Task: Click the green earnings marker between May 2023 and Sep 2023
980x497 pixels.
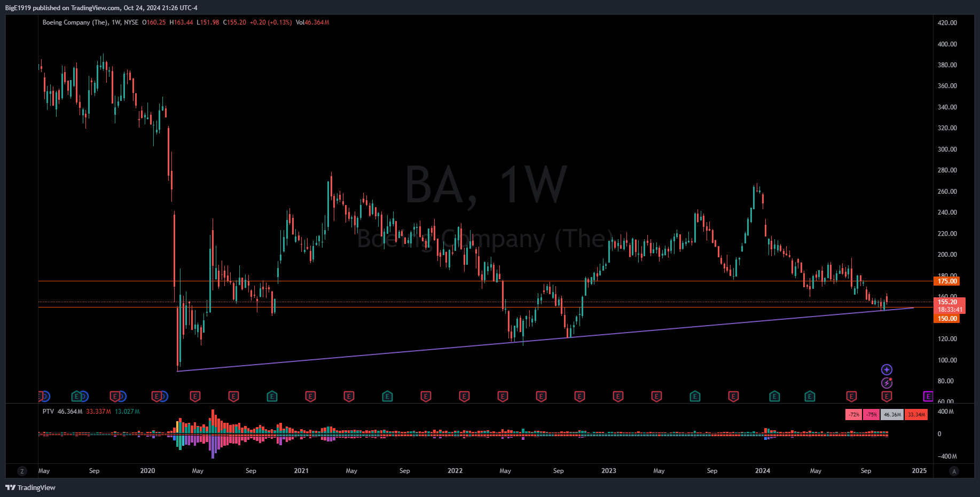Action: pos(695,396)
